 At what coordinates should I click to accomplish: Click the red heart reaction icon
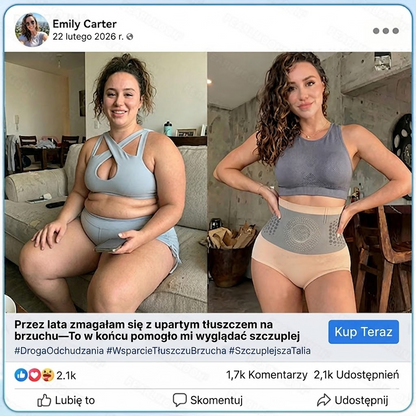click(35, 375)
